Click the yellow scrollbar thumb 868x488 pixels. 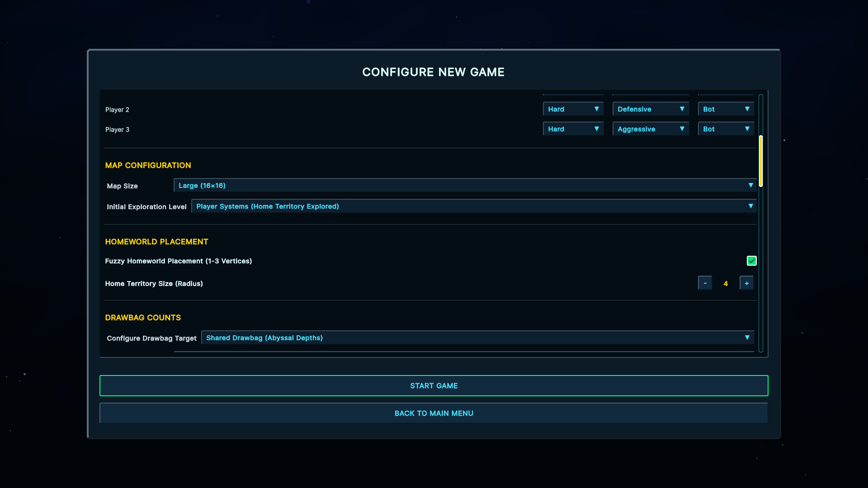(x=761, y=161)
